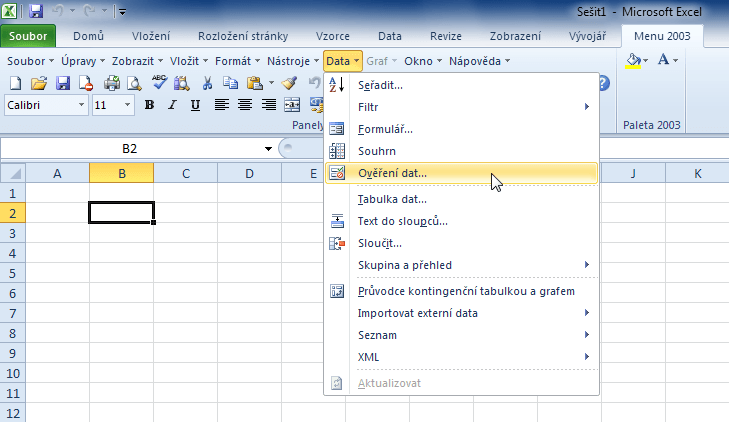Click the Permission restricted document icon

pos(86,84)
